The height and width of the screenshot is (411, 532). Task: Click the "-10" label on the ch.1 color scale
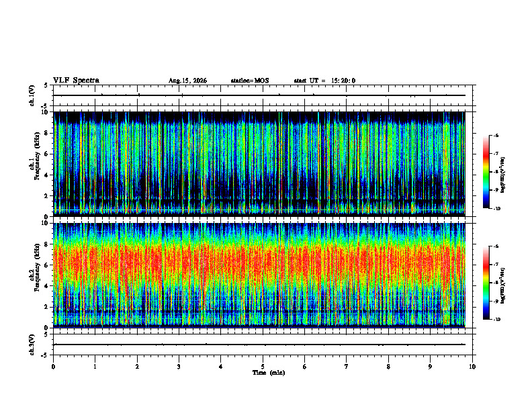point(496,208)
